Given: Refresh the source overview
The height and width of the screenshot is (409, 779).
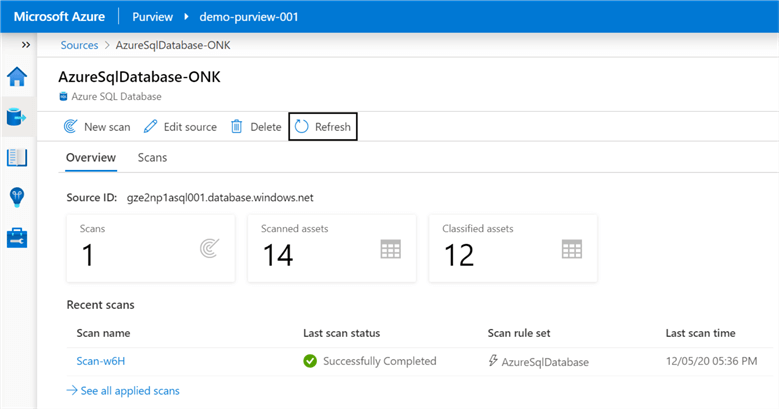Looking at the screenshot, I should point(322,127).
